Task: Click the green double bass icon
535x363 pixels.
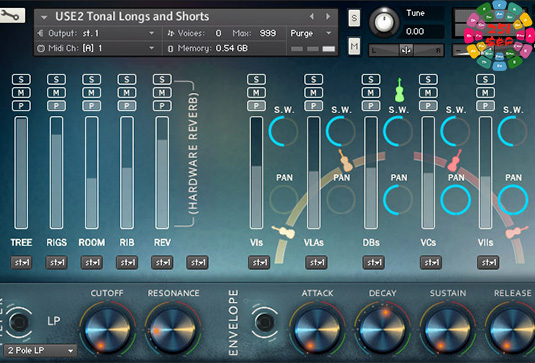Action: coord(399,90)
